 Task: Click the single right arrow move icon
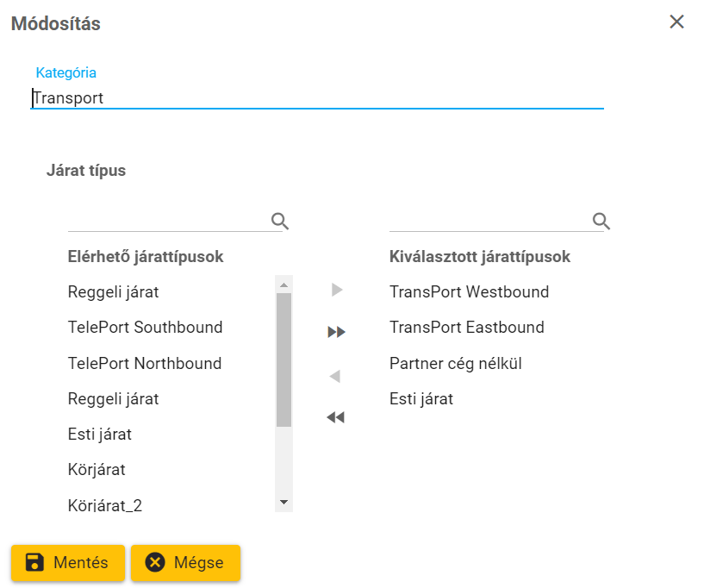(337, 290)
